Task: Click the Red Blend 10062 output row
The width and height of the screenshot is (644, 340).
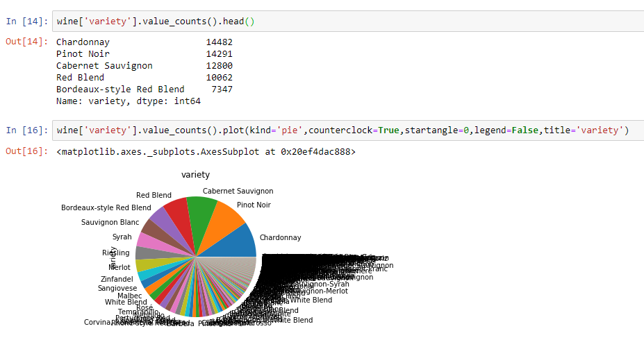Action: [145, 78]
